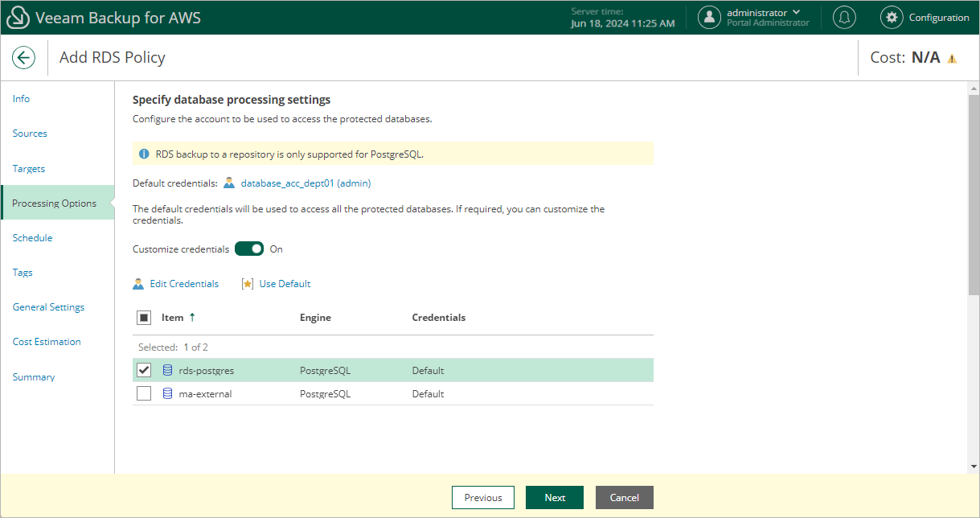Go to the Schedule step
Viewport: 980px width, 518px height.
coord(32,238)
